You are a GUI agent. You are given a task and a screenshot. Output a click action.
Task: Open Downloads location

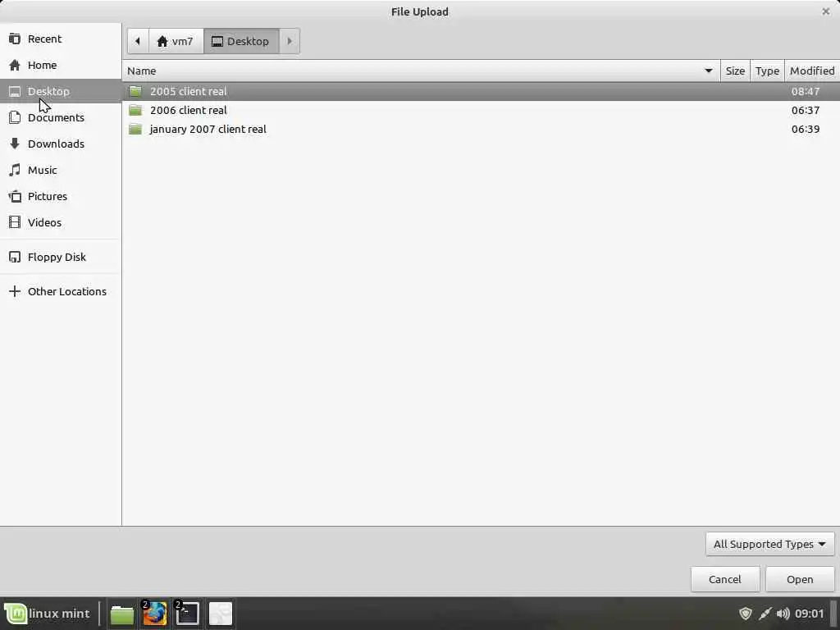click(x=61, y=144)
